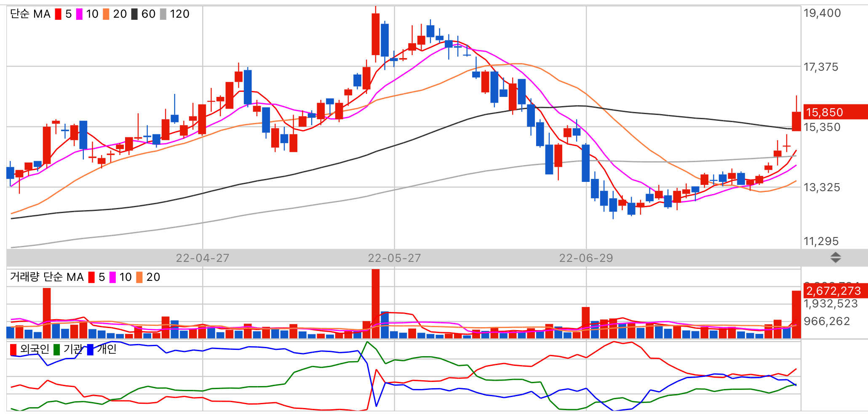The image size is (868, 416).
Task: Click the 15,350 price axis label
Action: [822, 127]
